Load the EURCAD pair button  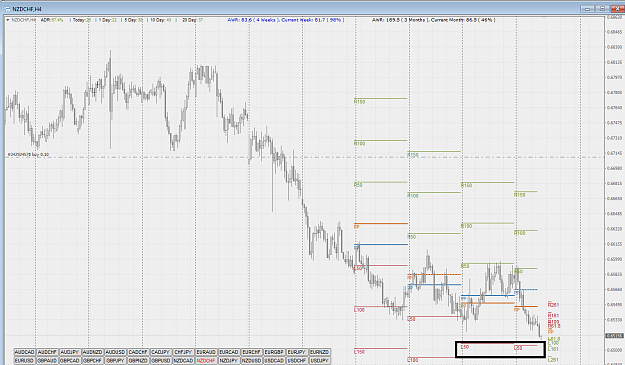pyautogui.click(x=229, y=352)
